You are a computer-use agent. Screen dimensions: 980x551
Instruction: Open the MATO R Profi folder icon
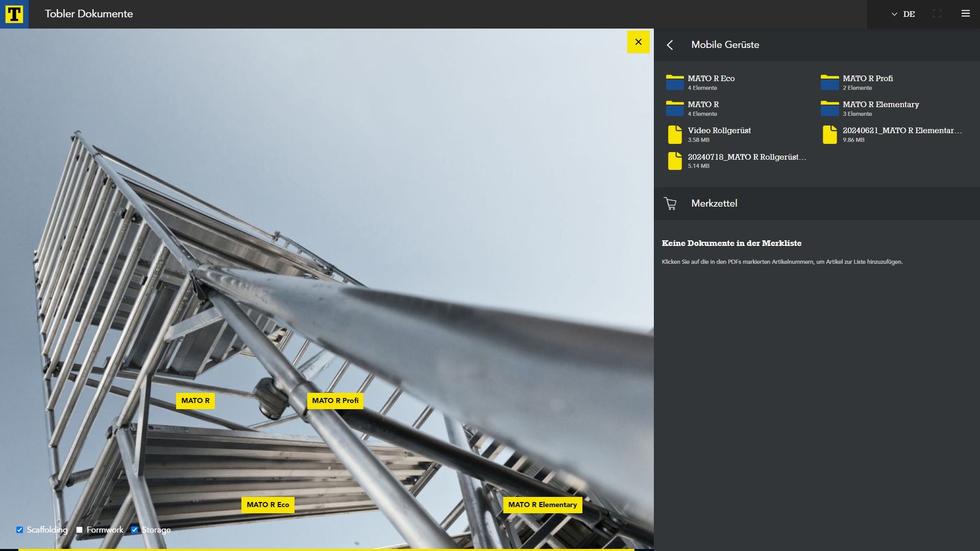[829, 83]
